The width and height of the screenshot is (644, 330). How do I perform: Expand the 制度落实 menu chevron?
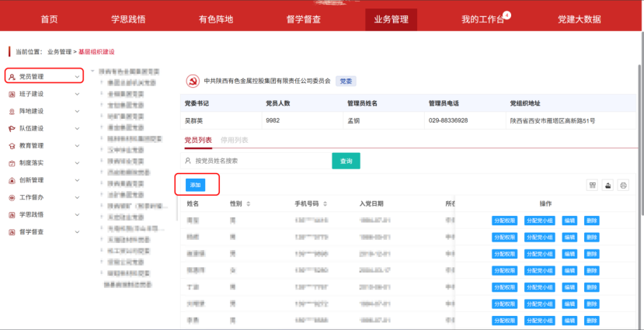pyautogui.click(x=77, y=163)
